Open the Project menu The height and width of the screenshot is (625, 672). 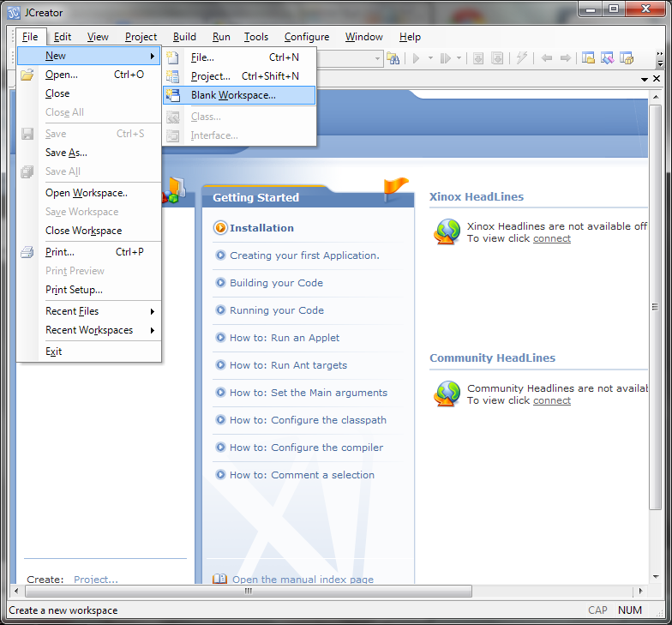(x=141, y=37)
